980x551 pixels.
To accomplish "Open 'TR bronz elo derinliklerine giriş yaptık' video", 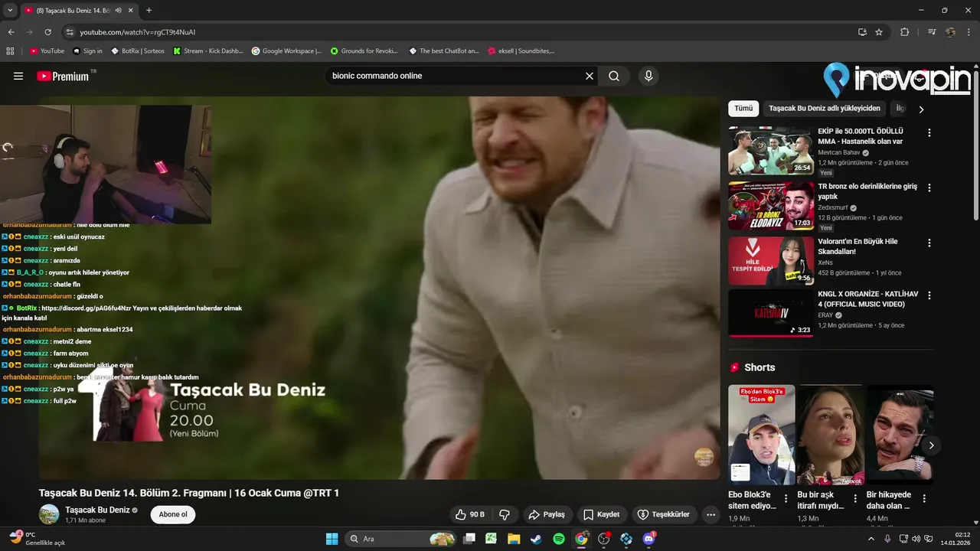I will 770,206.
